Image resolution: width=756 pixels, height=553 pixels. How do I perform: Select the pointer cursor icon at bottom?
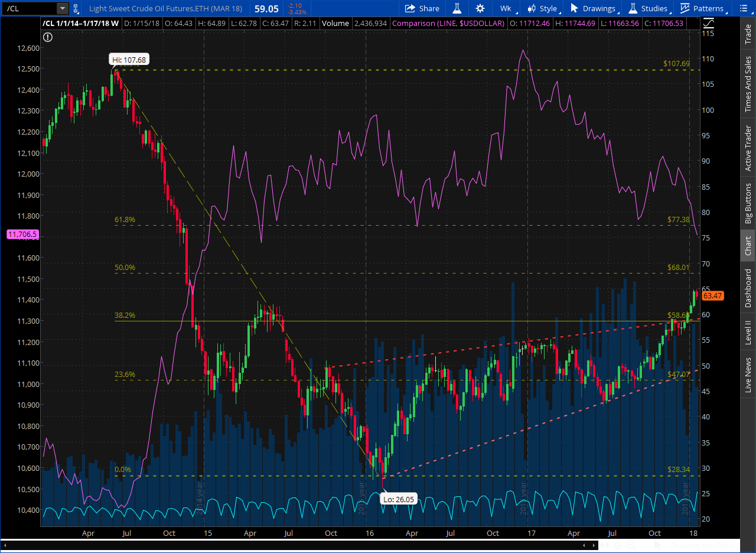(657, 545)
